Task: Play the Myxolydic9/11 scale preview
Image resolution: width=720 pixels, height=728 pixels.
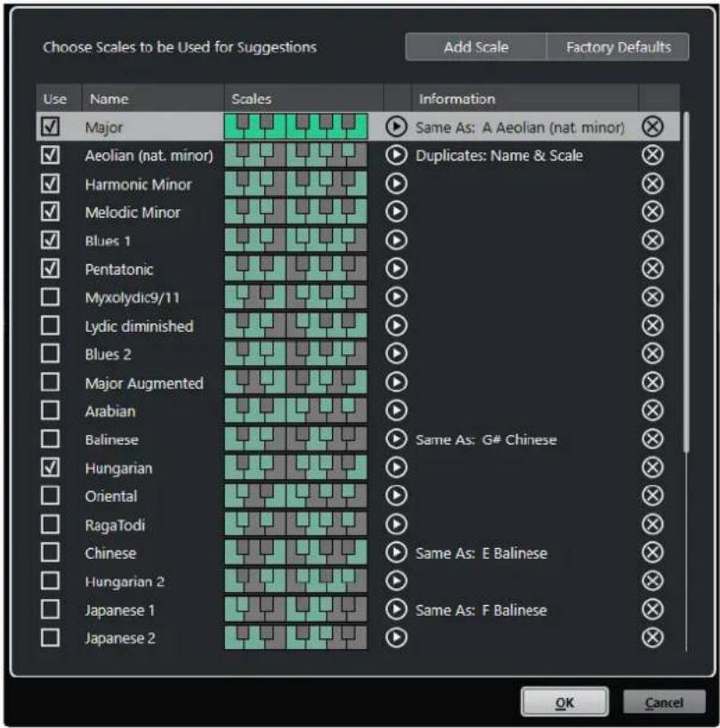Action: [396, 296]
